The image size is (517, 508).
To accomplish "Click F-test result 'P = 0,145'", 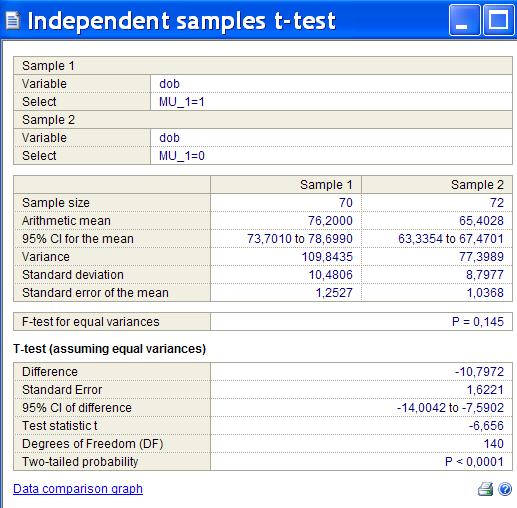I will click(x=478, y=322).
